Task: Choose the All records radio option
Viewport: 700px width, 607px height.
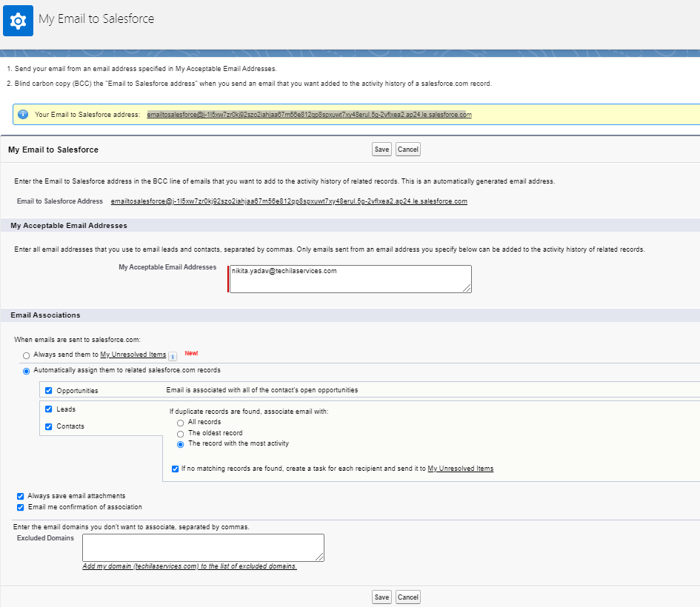Action: pos(180,423)
